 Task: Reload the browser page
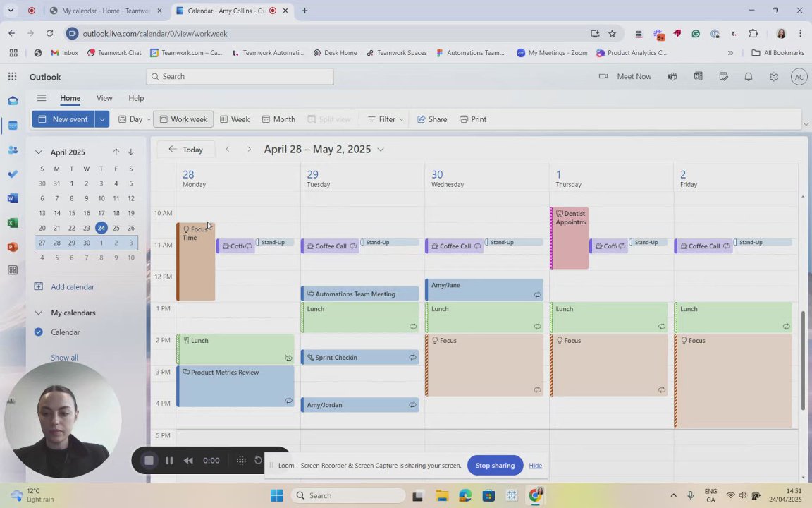[x=50, y=34]
